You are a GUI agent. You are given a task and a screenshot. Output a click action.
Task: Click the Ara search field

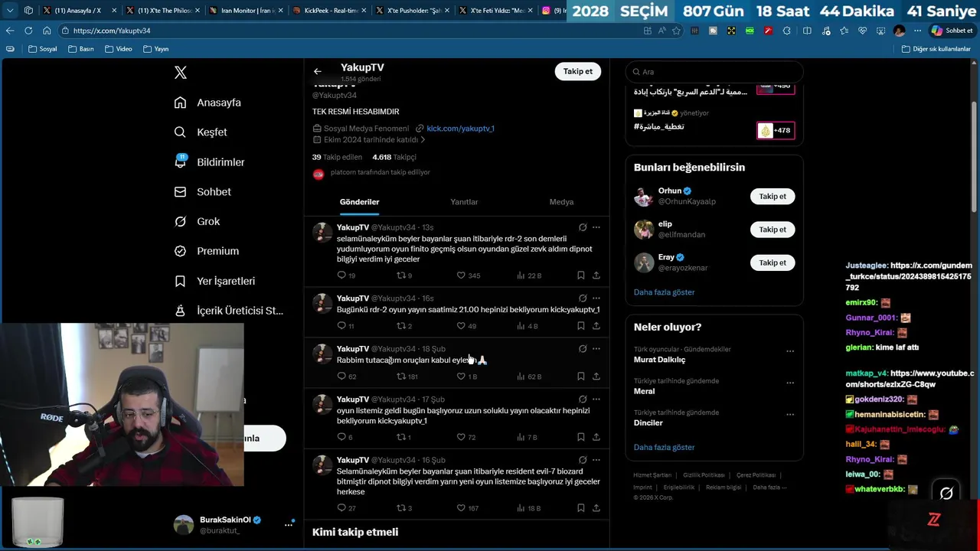point(714,72)
